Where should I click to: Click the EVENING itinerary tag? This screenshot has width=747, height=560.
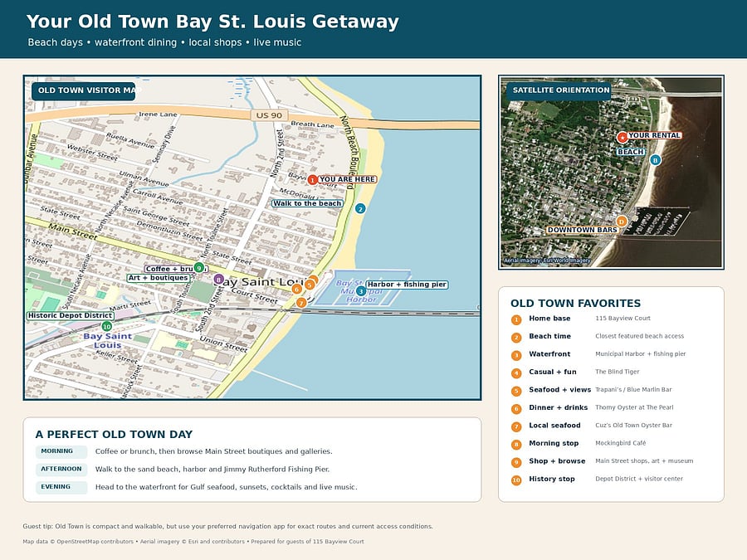61,487
